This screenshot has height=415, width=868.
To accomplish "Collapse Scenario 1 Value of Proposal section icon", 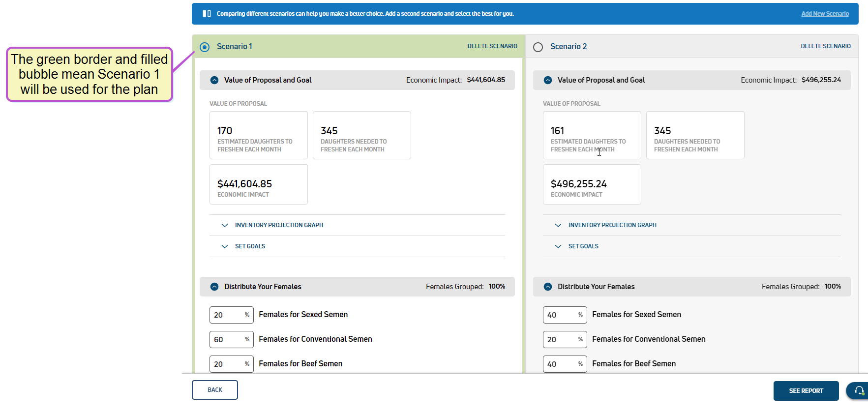I will pos(214,80).
